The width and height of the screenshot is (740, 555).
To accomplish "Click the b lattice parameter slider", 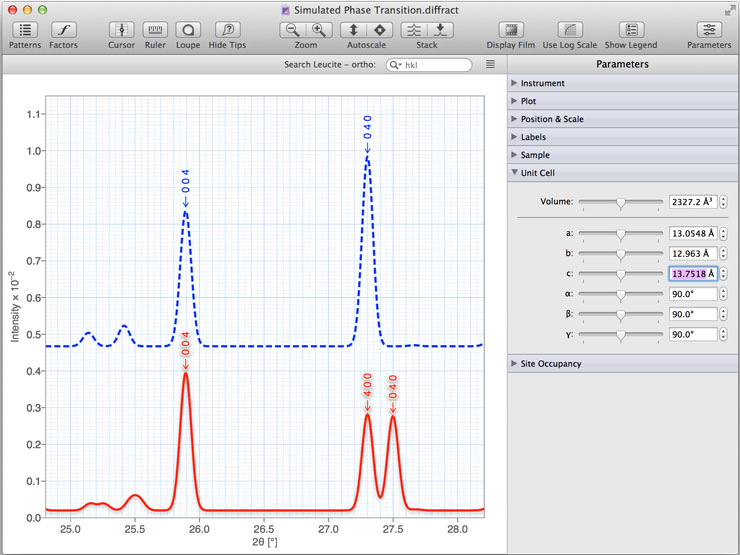I will 621,254.
